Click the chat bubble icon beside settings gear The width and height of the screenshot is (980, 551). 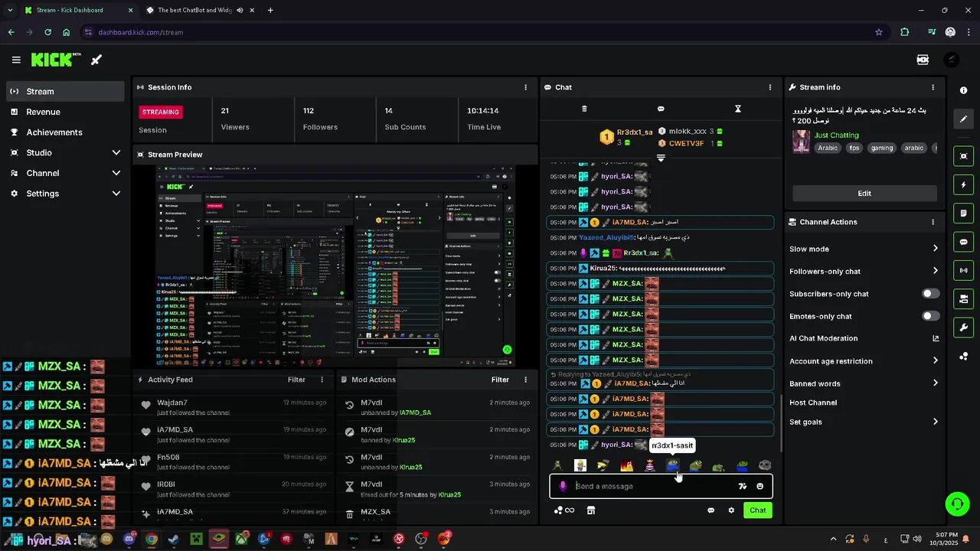coord(710,510)
